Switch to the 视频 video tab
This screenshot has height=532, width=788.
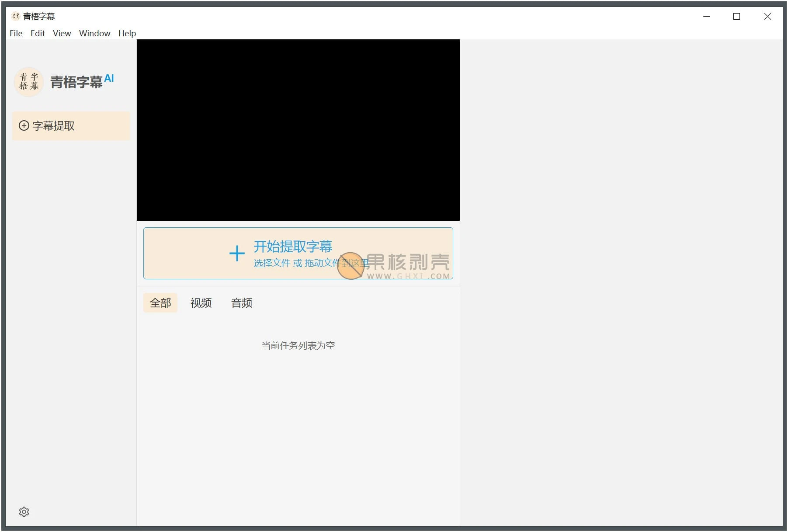click(x=201, y=303)
